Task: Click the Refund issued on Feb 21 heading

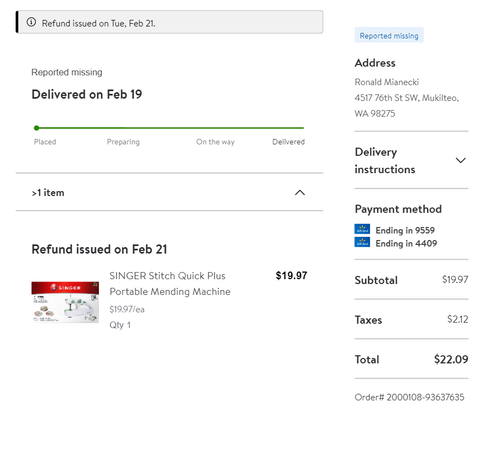Action: click(99, 249)
